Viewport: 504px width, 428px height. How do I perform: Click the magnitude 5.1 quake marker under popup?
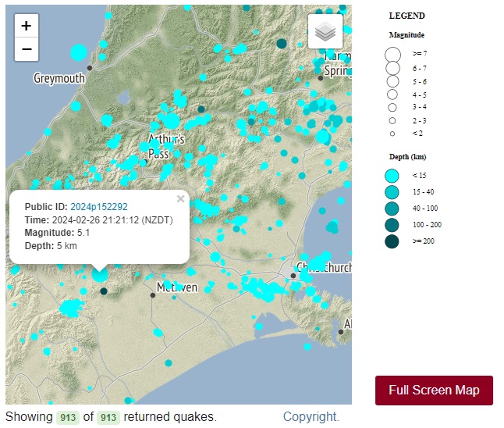[x=100, y=275]
